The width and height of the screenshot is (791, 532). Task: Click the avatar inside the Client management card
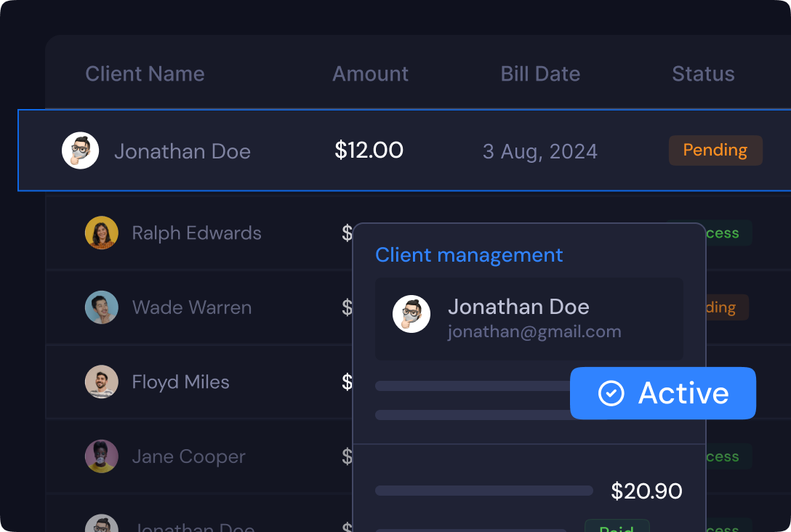[411, 314]
